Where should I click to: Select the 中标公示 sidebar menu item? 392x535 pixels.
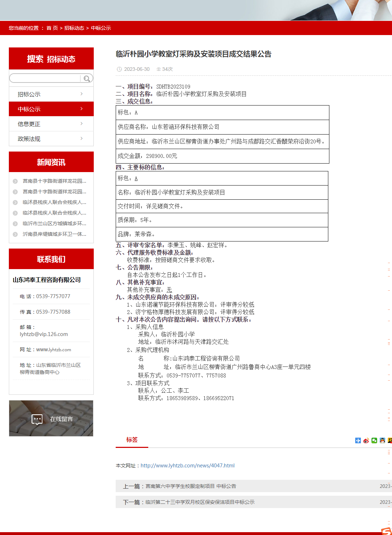pyautogui.click(x=51, y=109)
